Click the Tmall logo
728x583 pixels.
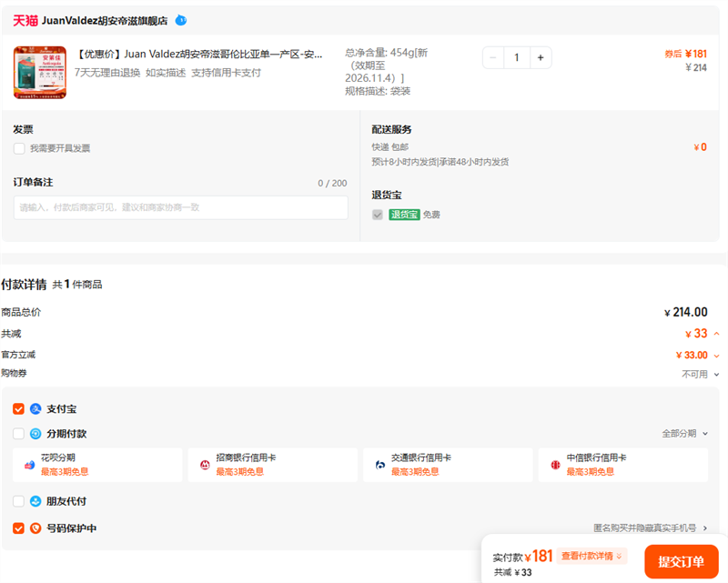point(25,20)
